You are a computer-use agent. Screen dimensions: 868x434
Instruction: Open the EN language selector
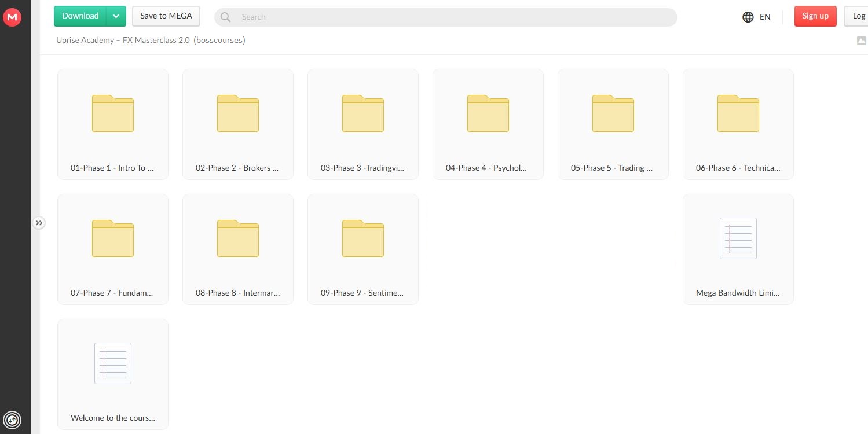coord(756,17)
